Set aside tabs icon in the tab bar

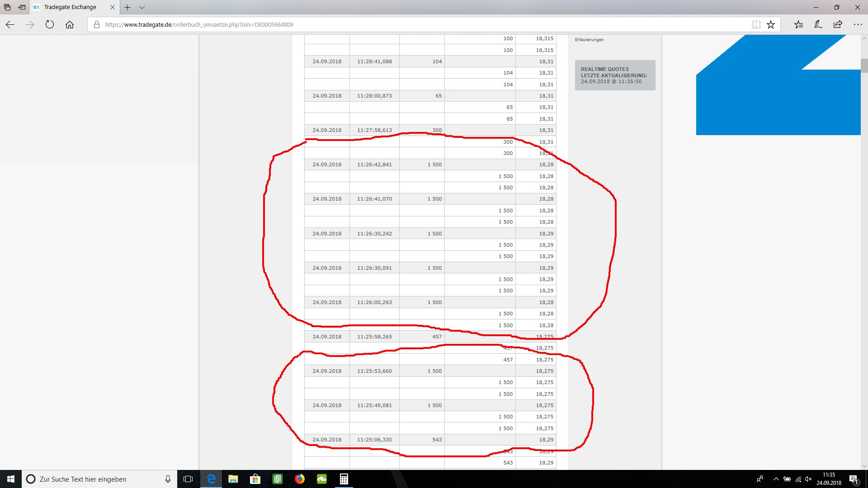tap(22, 7)
